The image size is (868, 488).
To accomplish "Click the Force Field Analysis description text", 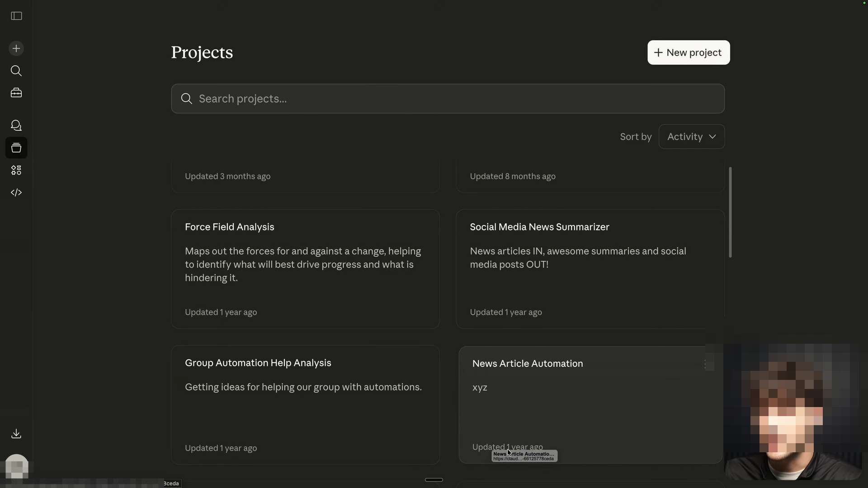I will pos(303,265).
